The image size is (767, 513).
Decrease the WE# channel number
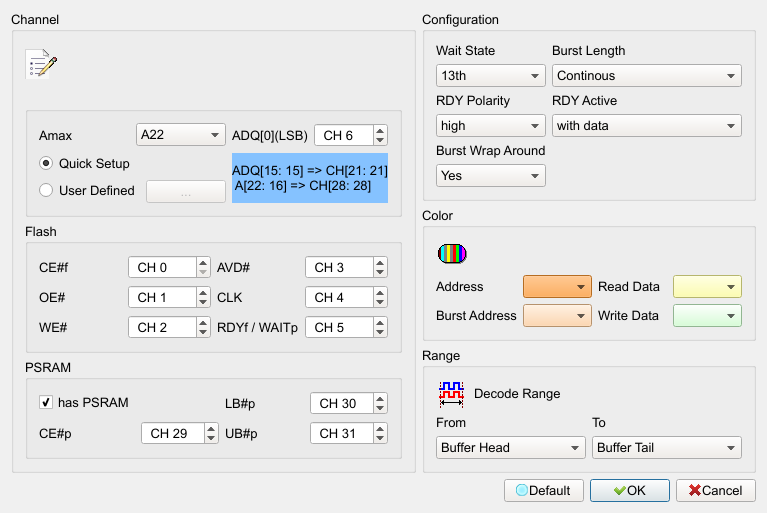(x=203, y=333)
